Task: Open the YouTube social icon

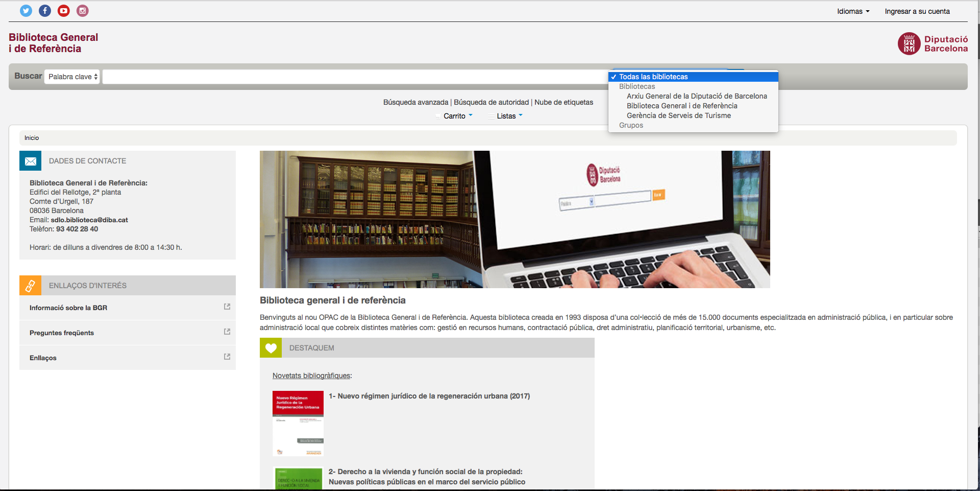Action: [x=64, y=11]
